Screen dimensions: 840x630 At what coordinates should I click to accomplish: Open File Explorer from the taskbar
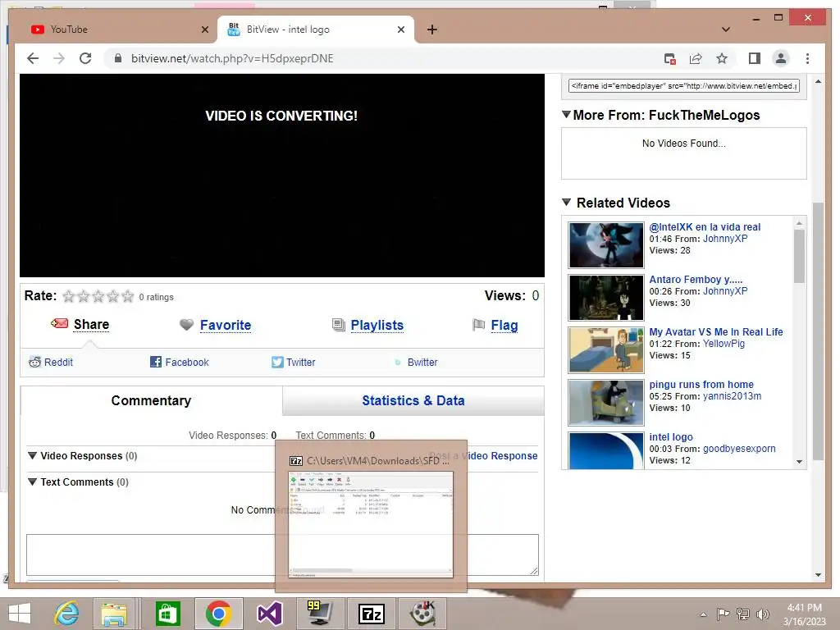[x=114, y=614]
